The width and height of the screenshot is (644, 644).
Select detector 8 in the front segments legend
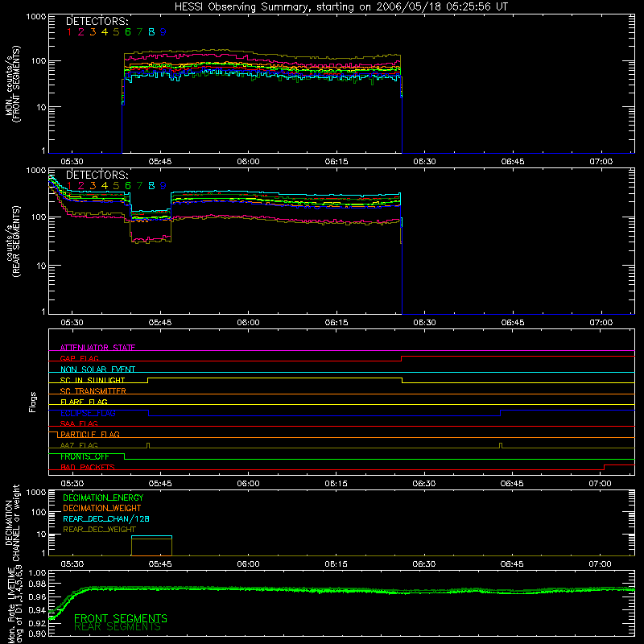pyautogui.click(x=151, y=32)
